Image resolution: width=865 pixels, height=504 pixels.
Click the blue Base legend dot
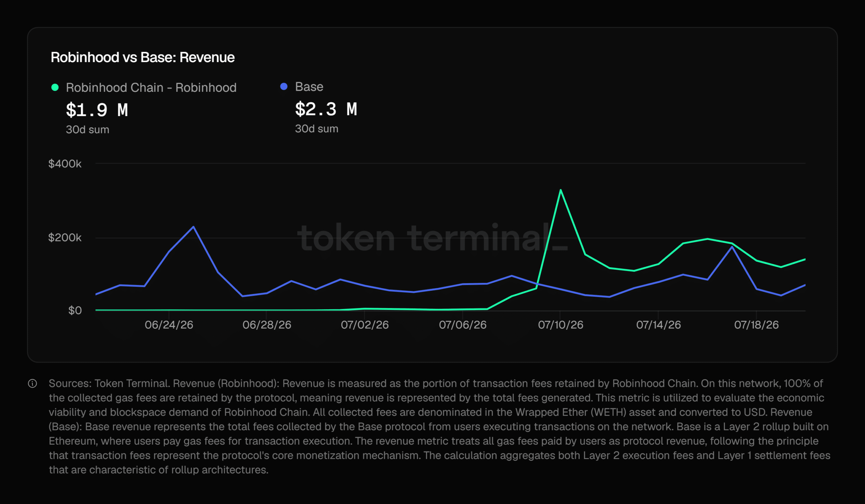[284, 87]
